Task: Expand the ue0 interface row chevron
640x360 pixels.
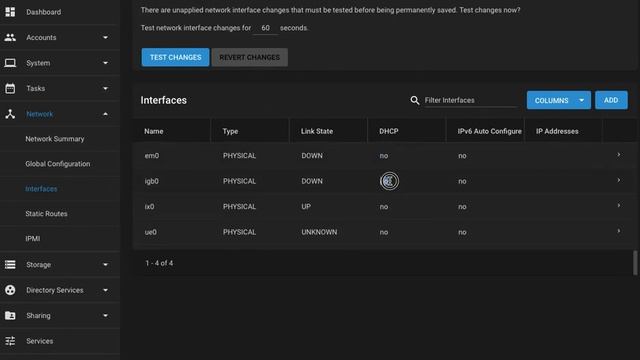Action: coord(619,231)
